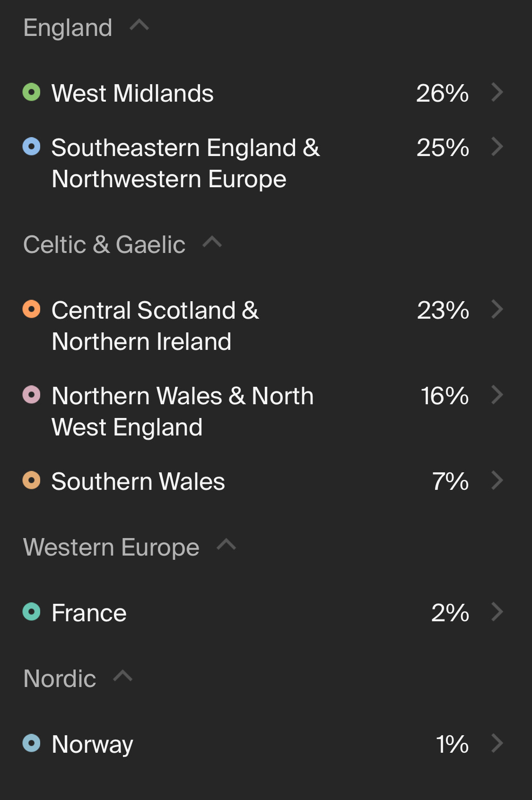The width and height of the screenshot is (532, 800).
Task: Click the arrow for Northern Wales & North West England
Action: 497,395
